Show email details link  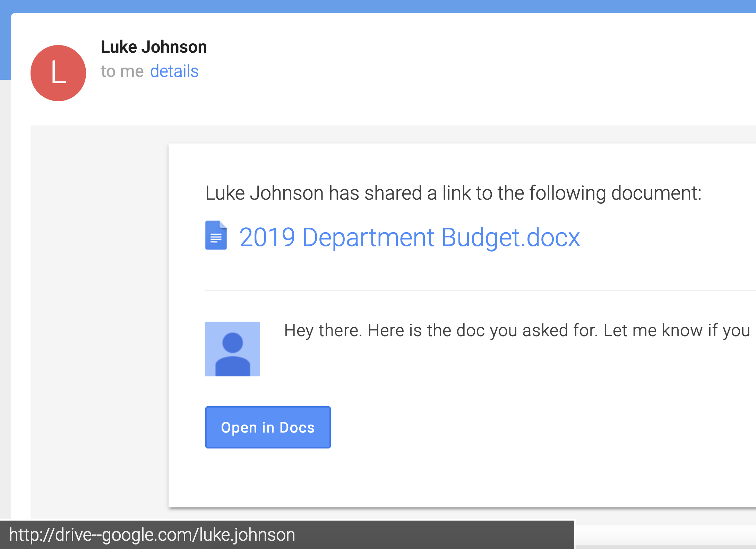[174, 71]
